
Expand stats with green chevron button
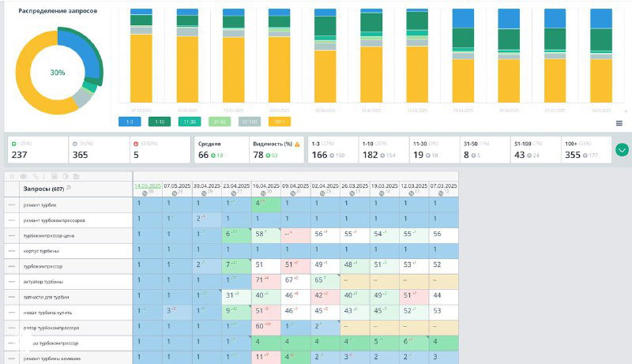pos(622,150)
